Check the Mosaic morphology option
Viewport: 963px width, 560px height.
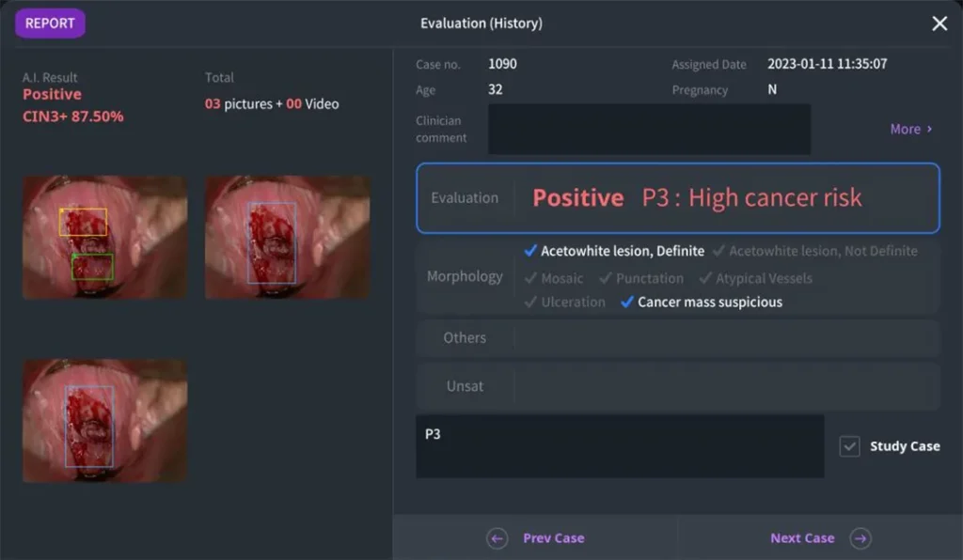531,278
